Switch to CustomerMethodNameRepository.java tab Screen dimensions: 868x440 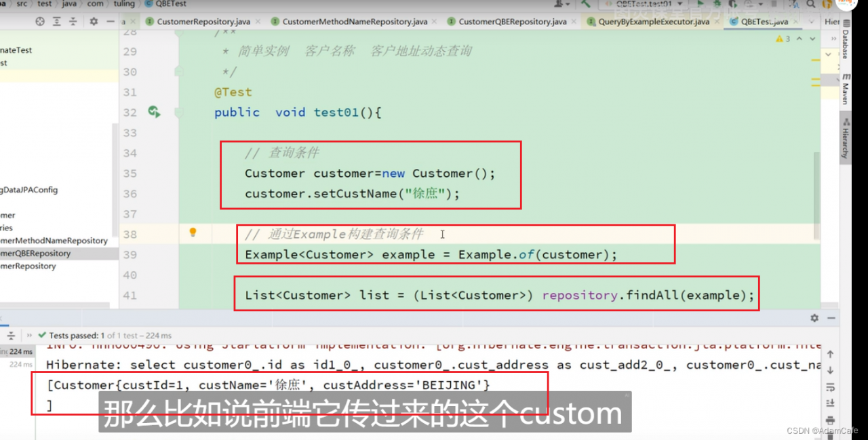click(x=355, y=22)
